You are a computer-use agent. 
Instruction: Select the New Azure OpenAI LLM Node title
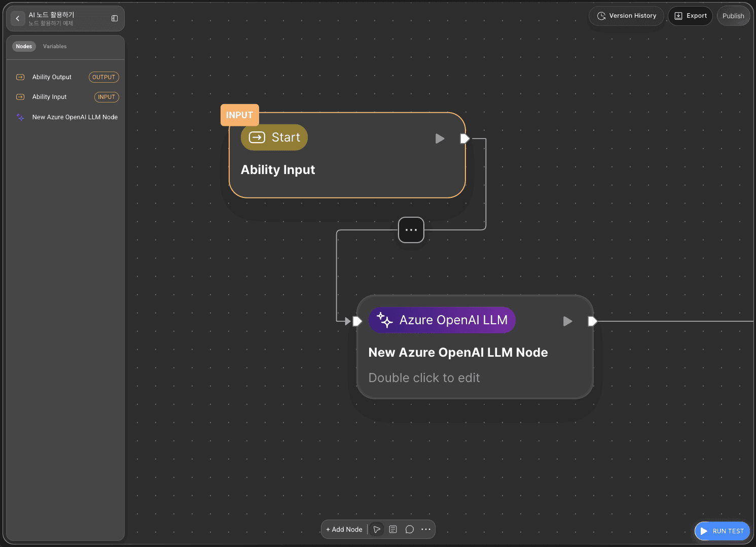point(458,353)
